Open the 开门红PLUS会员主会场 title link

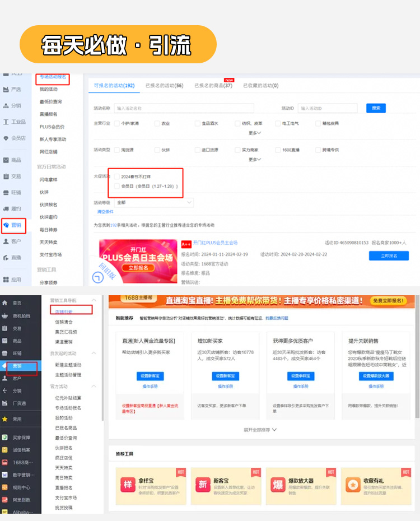(x=215, y=243)
